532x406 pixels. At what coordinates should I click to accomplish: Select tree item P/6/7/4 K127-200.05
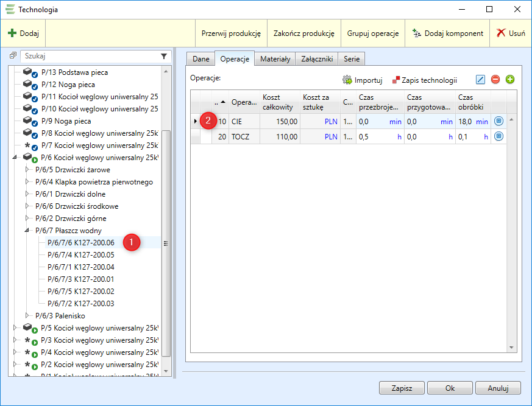click(x=80, y=255)
